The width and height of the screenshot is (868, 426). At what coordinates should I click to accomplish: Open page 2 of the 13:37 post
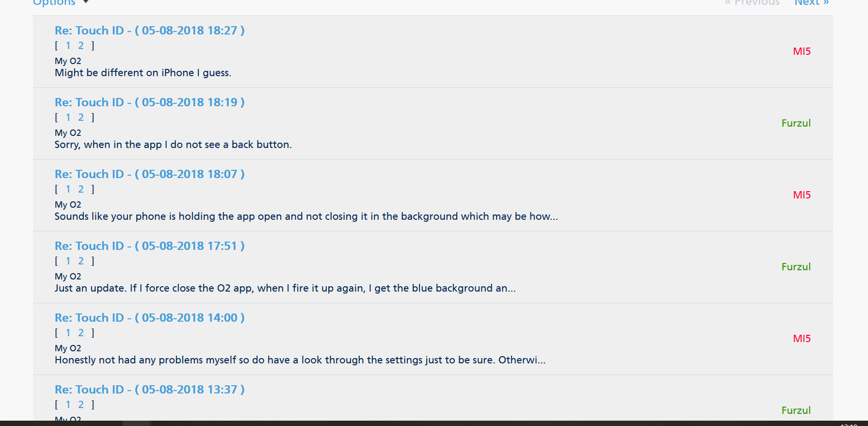click(x=81, y=405)
